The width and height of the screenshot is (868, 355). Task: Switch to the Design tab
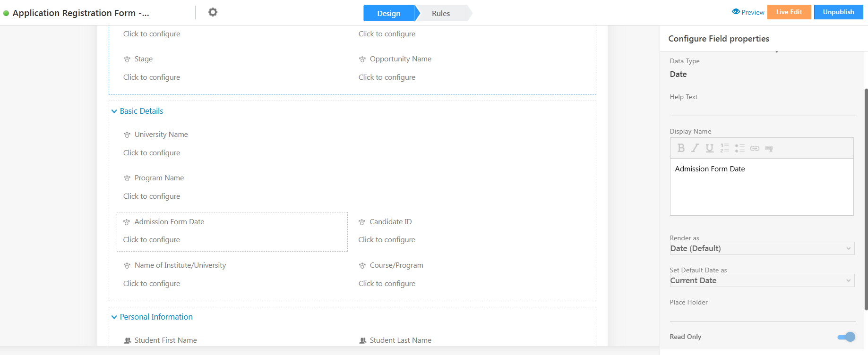(x=388, y=13)
